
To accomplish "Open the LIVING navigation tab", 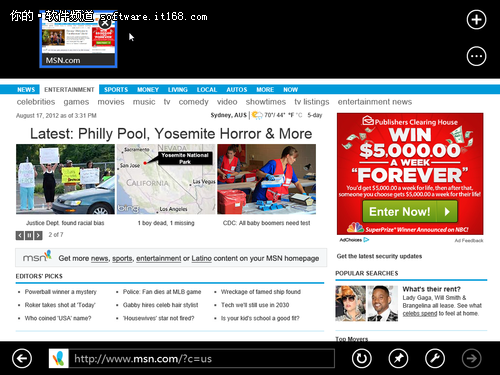I will pyautogui.click(x=178, y=90).
